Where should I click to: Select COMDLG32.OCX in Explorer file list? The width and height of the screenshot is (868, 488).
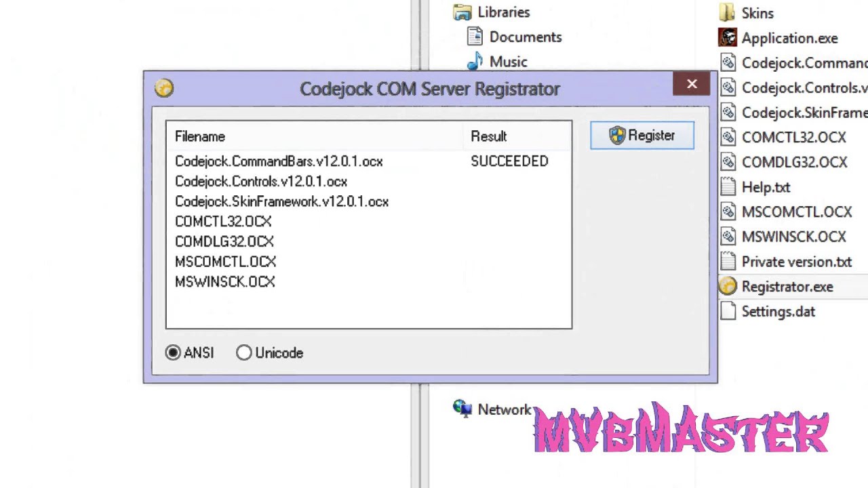pyautogui.click(x=794, y=163)
